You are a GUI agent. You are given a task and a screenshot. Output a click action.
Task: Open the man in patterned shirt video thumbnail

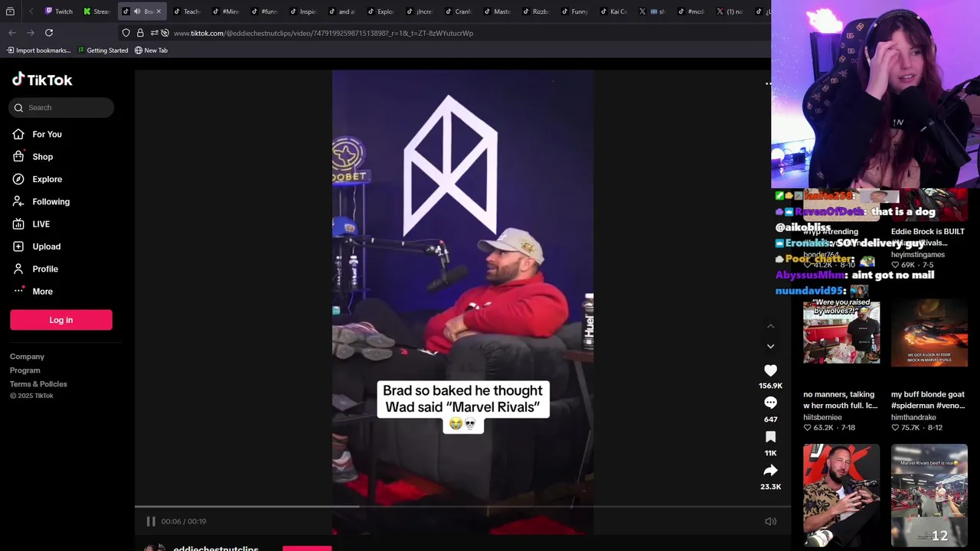tap(841, 495)
